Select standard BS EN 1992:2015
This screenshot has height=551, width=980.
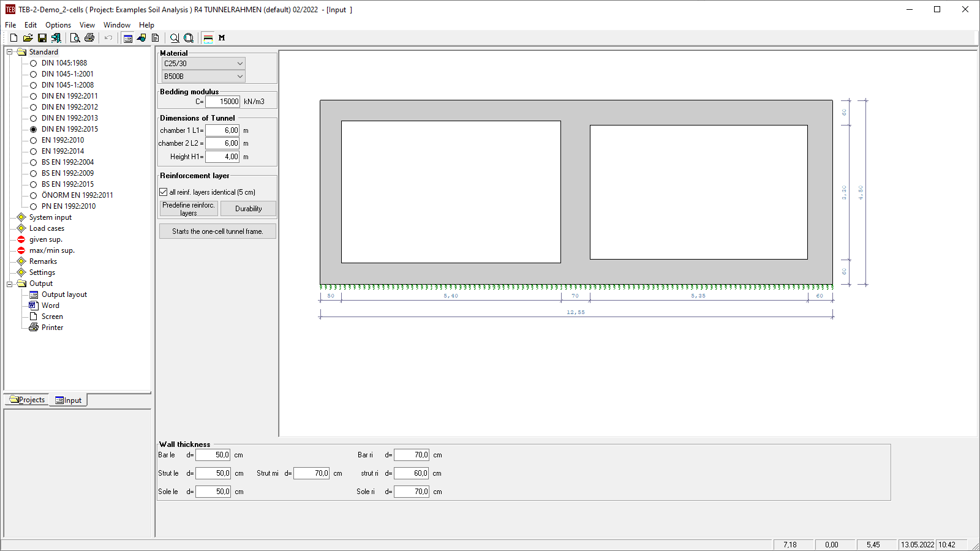pyautogui.click(x=34, y=184)
